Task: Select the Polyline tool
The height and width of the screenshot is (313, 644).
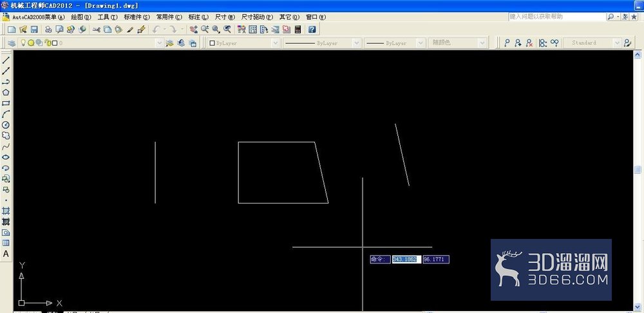Action: (6, 82)
